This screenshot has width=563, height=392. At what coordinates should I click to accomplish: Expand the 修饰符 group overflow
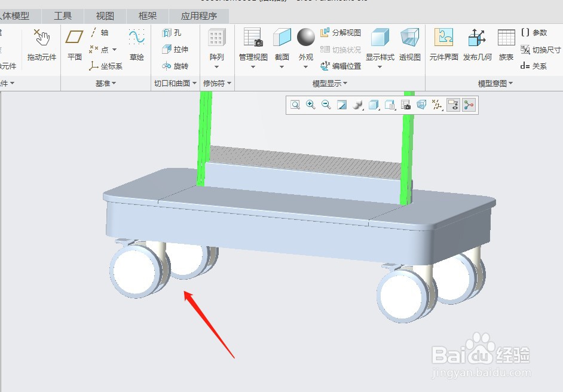217,83
